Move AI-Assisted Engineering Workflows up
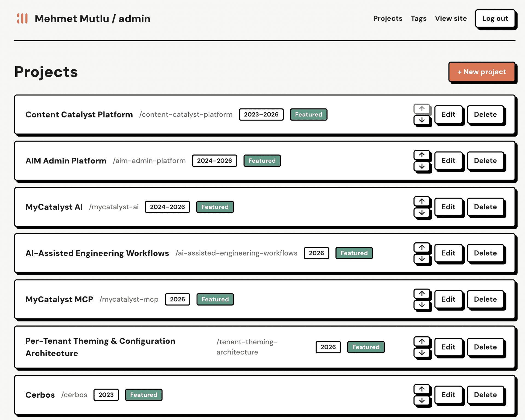 422,247
